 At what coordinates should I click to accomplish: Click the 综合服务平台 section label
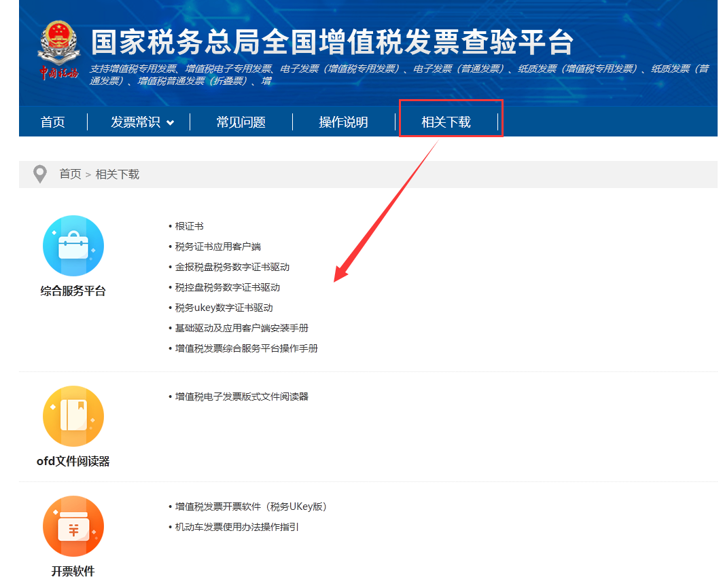coord(73,291)
